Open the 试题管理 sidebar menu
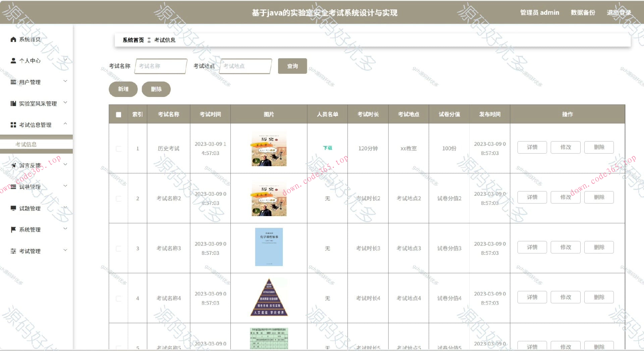Image resolution: width=644 pixels, height=351 pixels. [30, 208]
